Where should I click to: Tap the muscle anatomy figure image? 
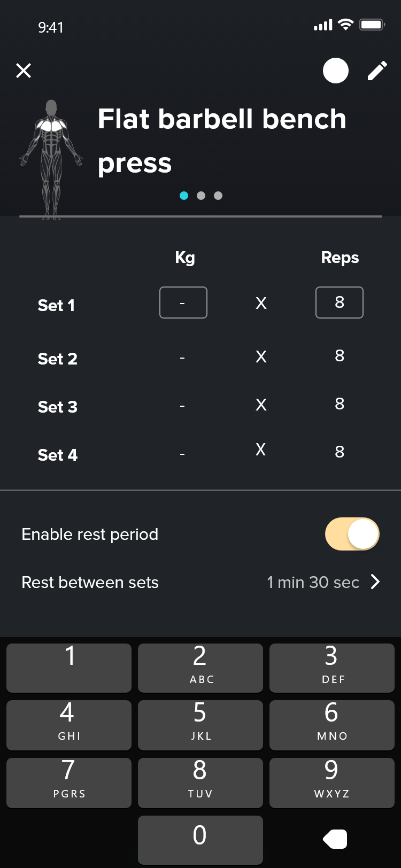(51, 159)
